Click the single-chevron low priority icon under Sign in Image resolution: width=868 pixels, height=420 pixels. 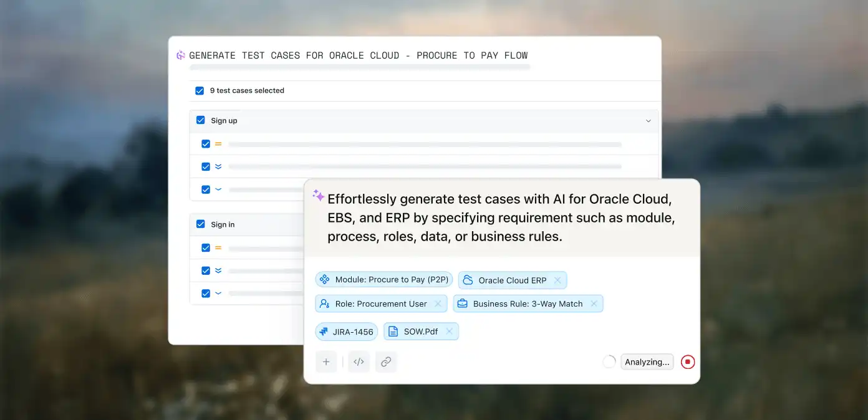coord(218,294)
